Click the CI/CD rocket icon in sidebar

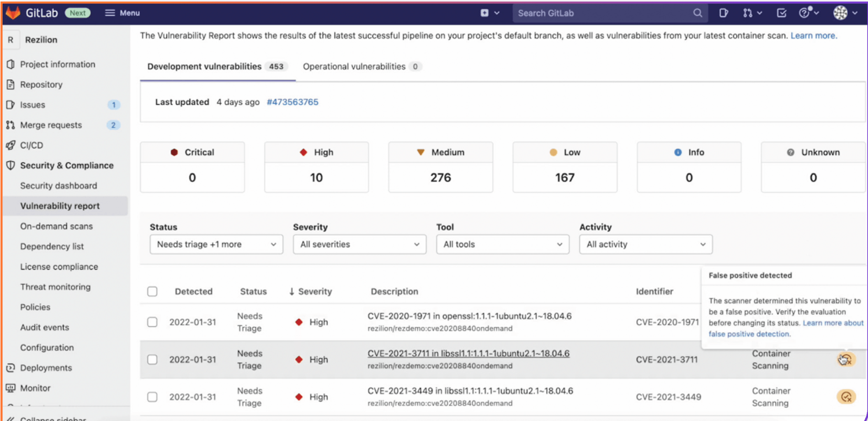click(11, 145)
